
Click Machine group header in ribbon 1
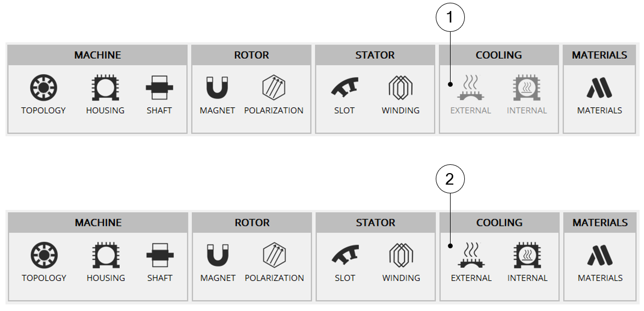98,55
